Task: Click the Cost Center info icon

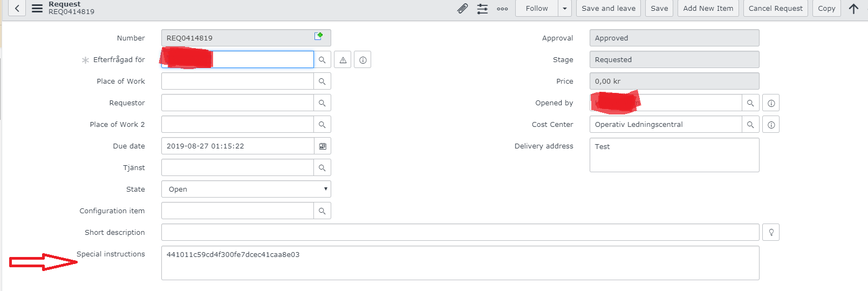Action: point(771,124)
